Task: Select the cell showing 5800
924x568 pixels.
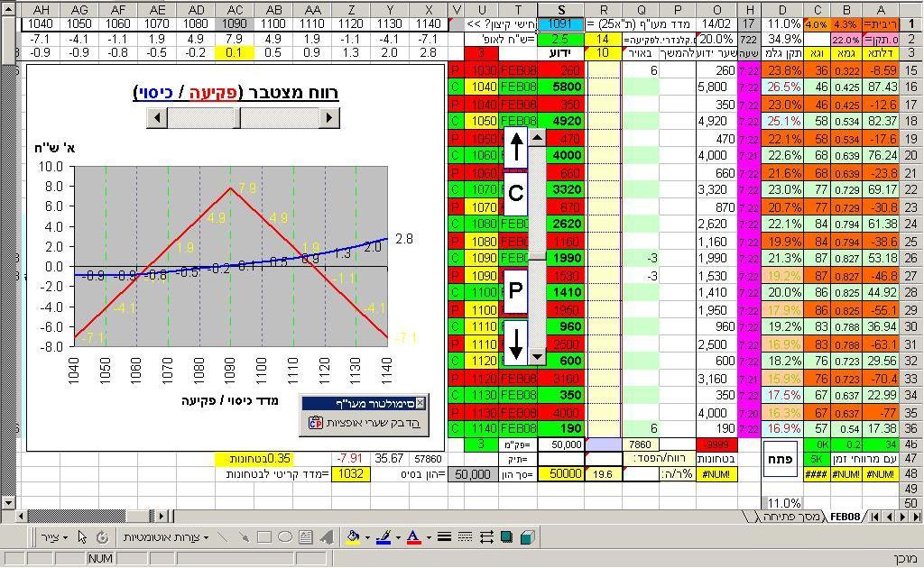Action: 560,87
